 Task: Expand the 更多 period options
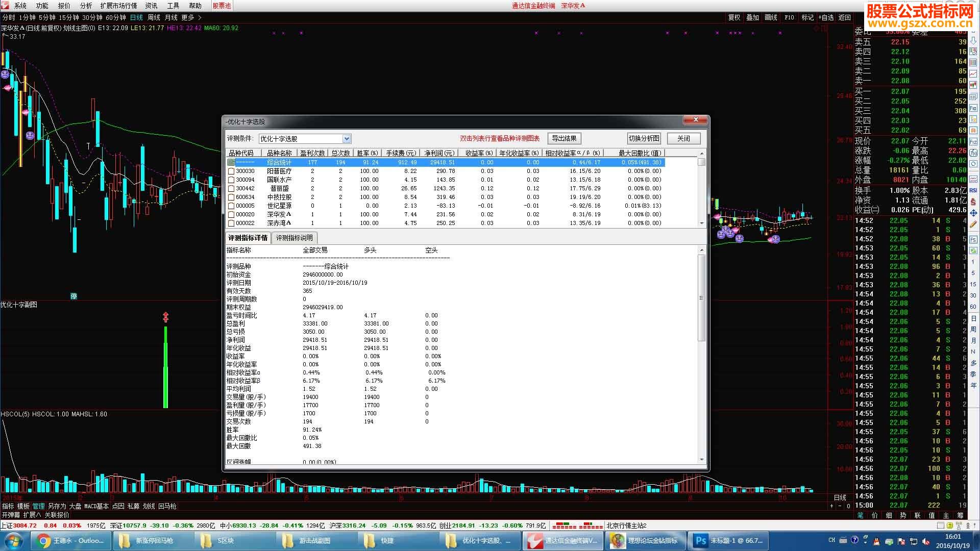(191, 17)
